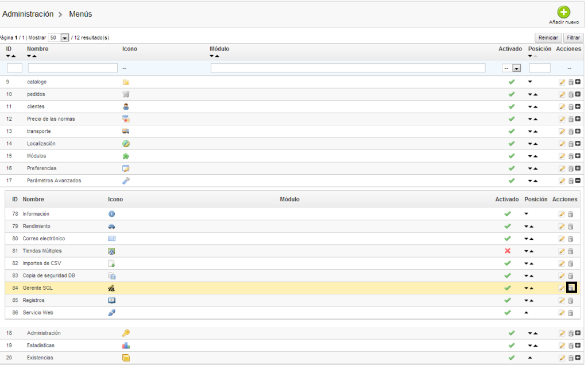Click the Filtrar button

(573, 37)
